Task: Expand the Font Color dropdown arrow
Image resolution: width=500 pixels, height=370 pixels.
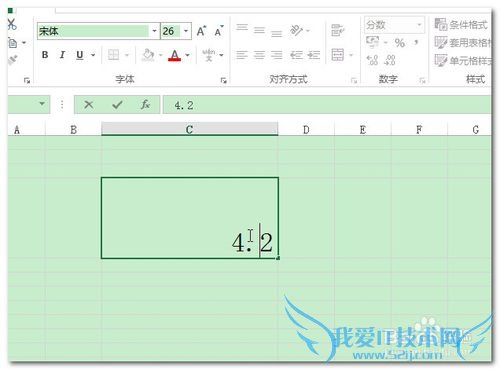Action: pos(187,55)
